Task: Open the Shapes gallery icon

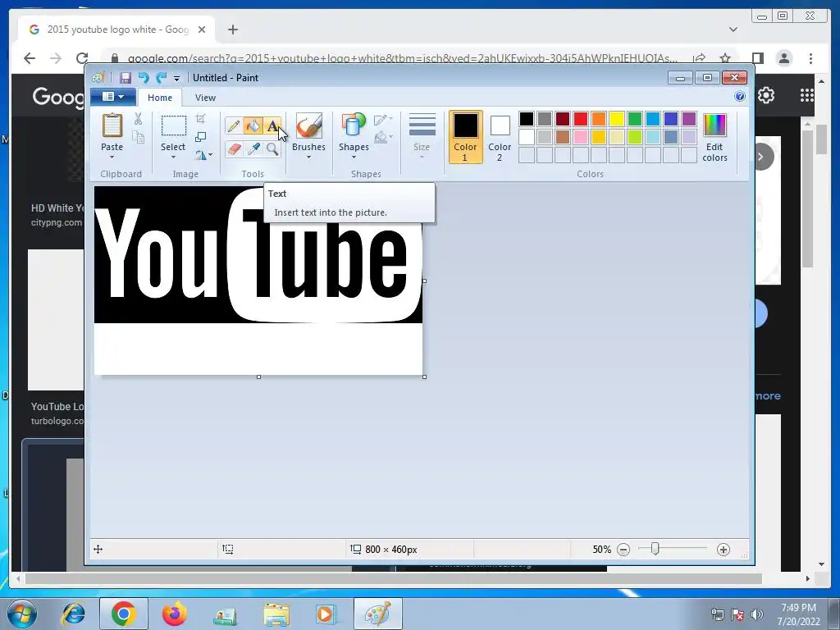Action: [x=354, y=126]
